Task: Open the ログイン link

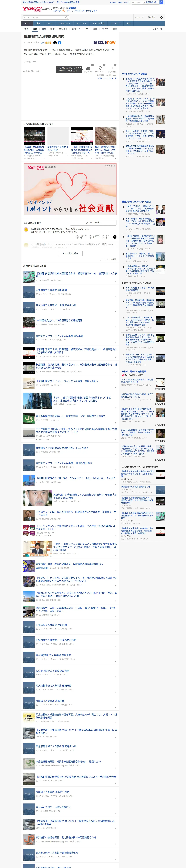Action: coord(57,11)
